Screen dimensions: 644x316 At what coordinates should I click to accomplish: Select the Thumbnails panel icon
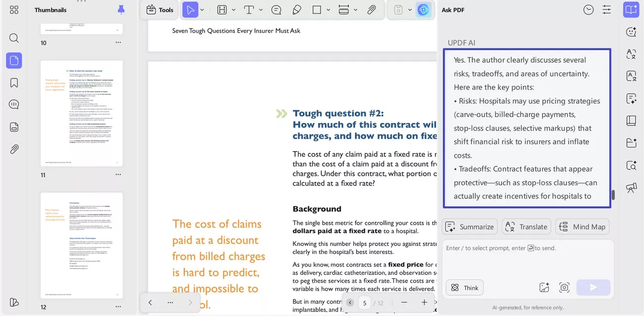click(x=14, y=61)
